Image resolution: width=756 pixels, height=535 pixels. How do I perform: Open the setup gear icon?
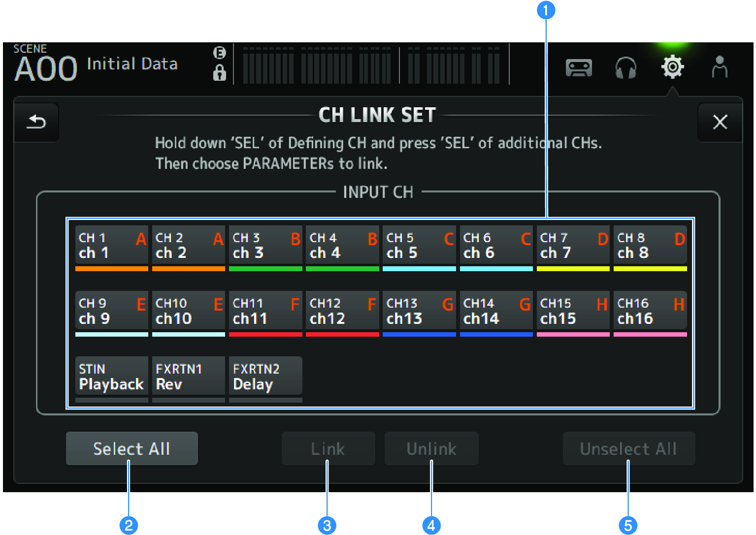tap(672, 67)
